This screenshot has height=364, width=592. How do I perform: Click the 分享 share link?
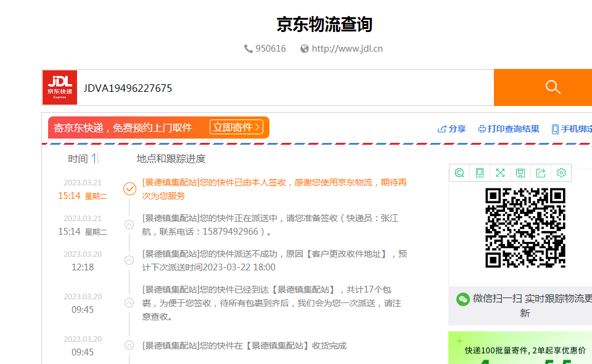451,129
